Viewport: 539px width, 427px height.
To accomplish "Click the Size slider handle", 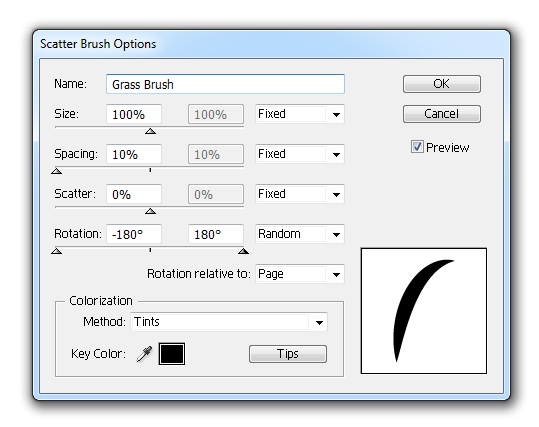I will [x=150, y=131].
